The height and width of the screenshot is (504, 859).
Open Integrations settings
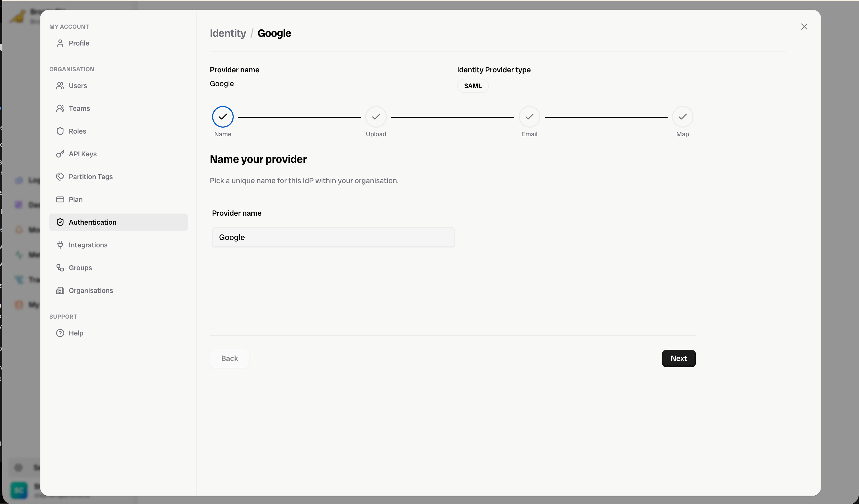pos(118,245)
